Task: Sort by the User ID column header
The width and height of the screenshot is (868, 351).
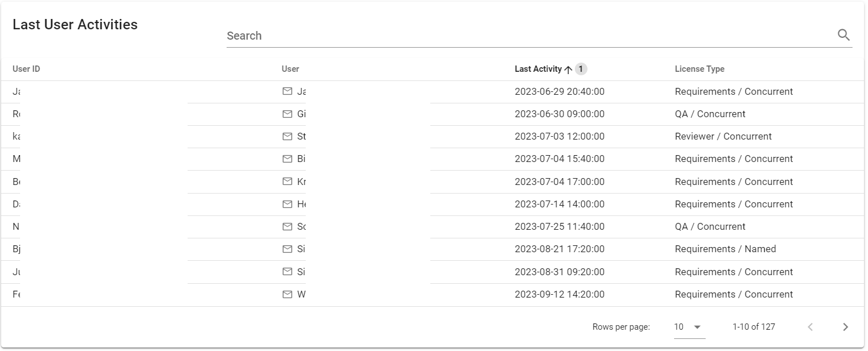Action: [x=26, y=69]
